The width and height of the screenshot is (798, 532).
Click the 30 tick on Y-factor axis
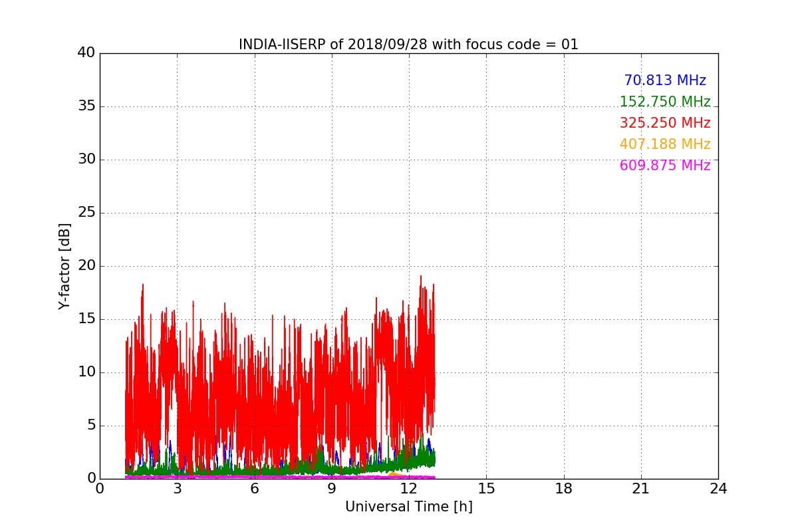pyautogui.click(x=86, y=160)
